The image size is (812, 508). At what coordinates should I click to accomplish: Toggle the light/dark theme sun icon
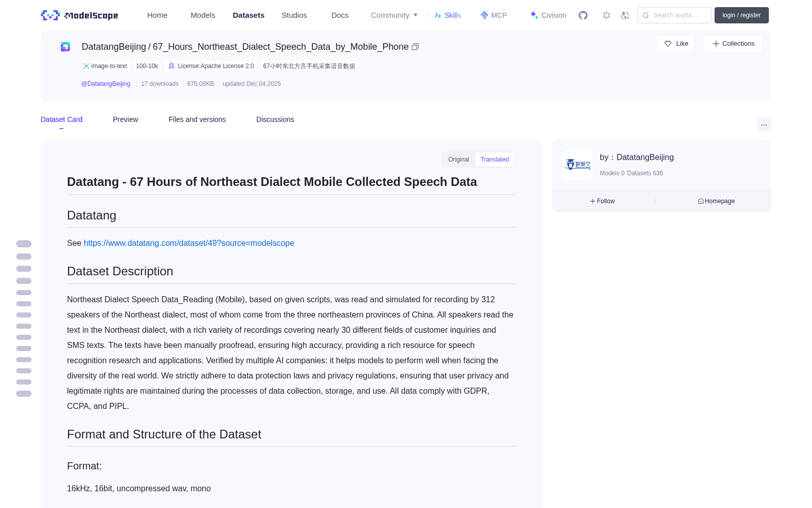point(606,15)
